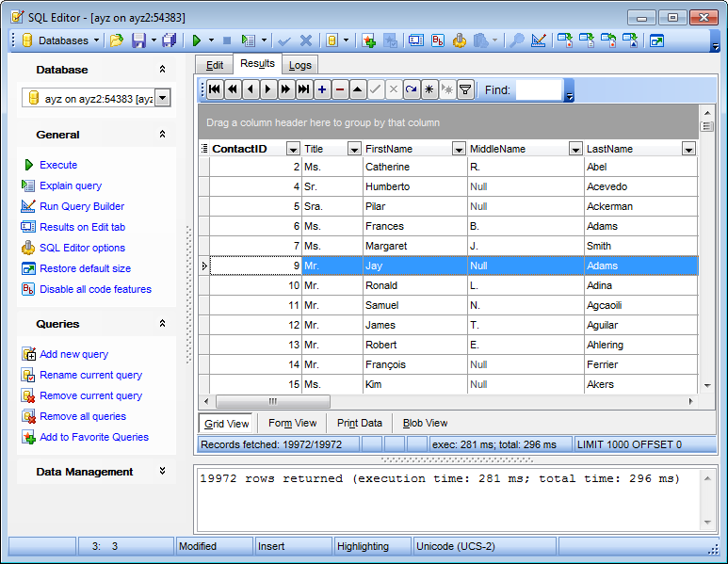Collapse the General panel section
The width and height of the screenshot is (728, 564).
click(x=163, y=134)
